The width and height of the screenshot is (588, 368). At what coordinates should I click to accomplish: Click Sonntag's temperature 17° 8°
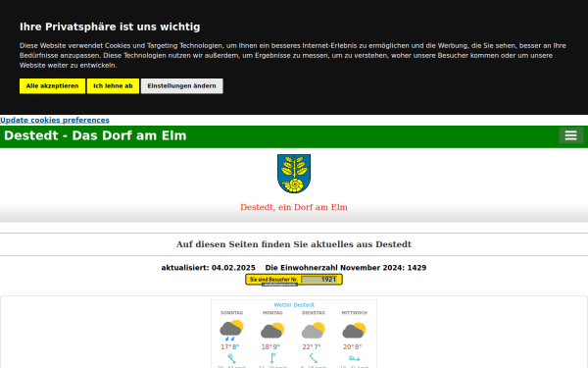pyautogui.click(x=230, y=347)
